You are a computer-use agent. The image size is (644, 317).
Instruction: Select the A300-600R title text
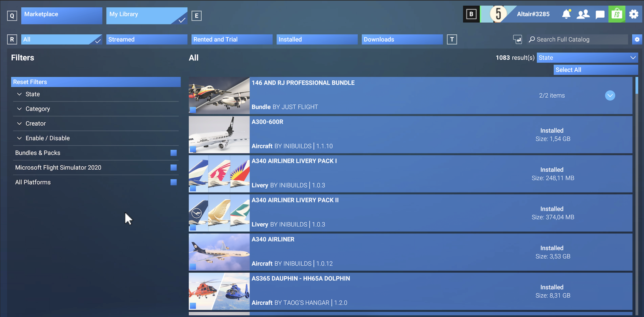click(x=267, y=122)
